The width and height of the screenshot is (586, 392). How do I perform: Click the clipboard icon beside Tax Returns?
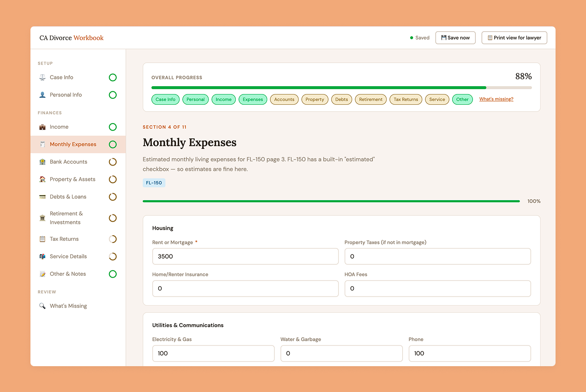tap(42, 239)
